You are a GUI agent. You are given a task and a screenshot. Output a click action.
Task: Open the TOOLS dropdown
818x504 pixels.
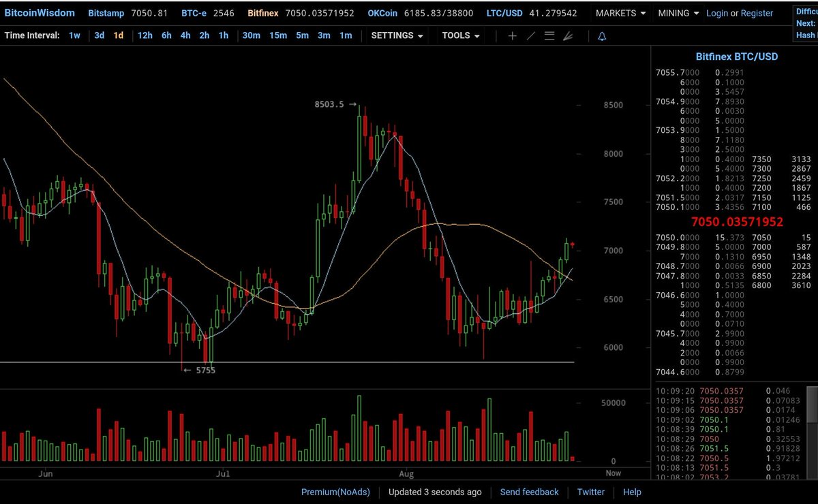[x=461, y=35]
